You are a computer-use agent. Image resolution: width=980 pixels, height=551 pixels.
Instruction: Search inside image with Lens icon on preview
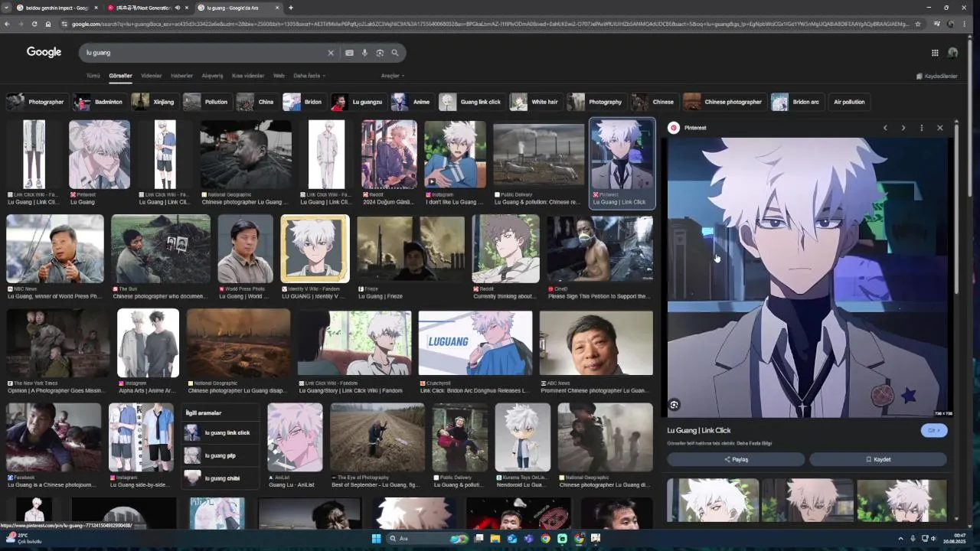(x=675, y=405)
